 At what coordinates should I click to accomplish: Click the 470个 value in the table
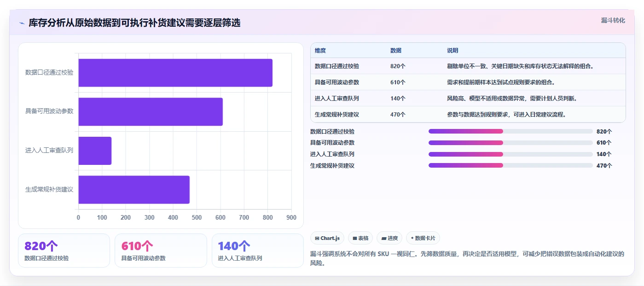[x=398, y=115]
